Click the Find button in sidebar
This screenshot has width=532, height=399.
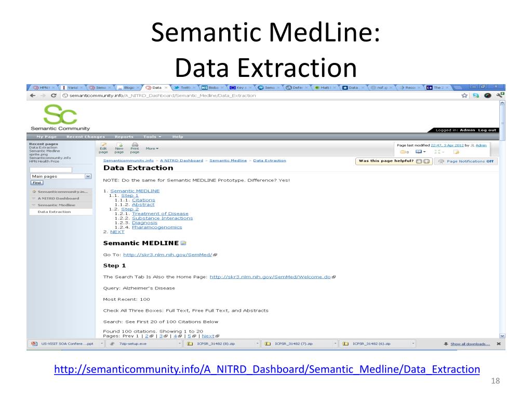tap(37, 183)
